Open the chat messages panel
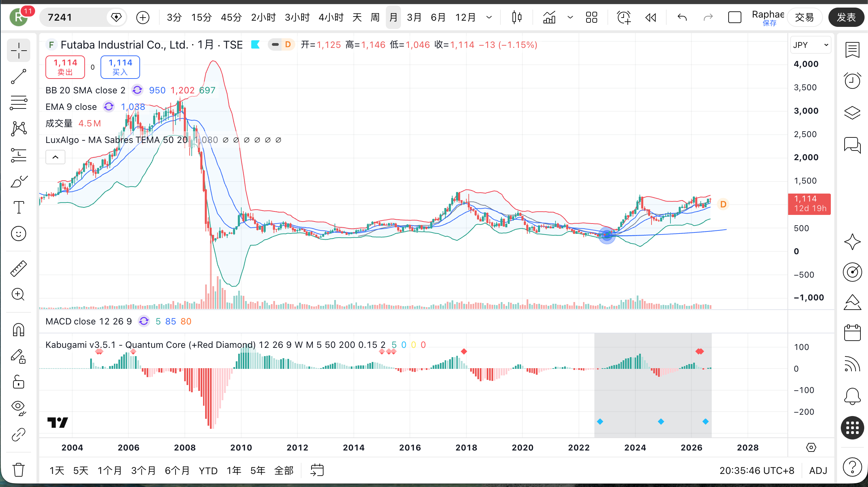Image resolution: width=868 pixels, height=487 pixels. [x=852, y=145]
